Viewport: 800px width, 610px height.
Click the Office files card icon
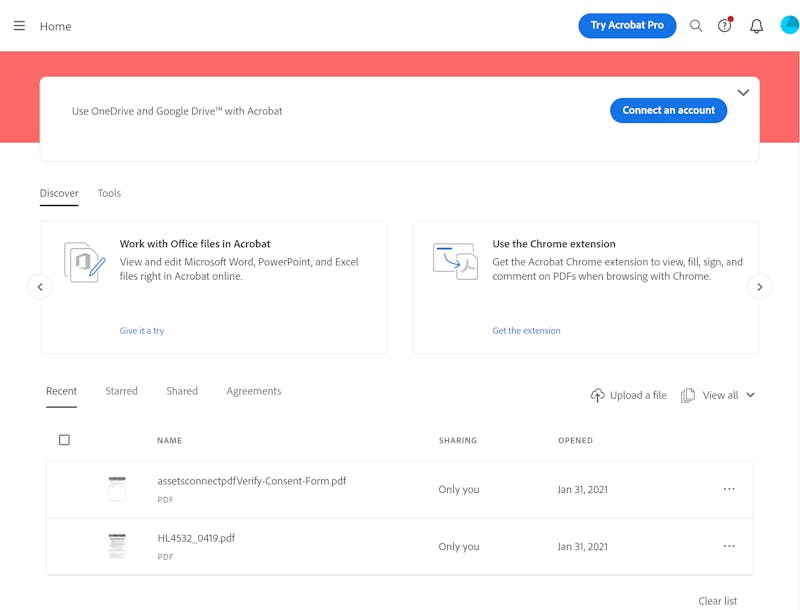point(84,262)
